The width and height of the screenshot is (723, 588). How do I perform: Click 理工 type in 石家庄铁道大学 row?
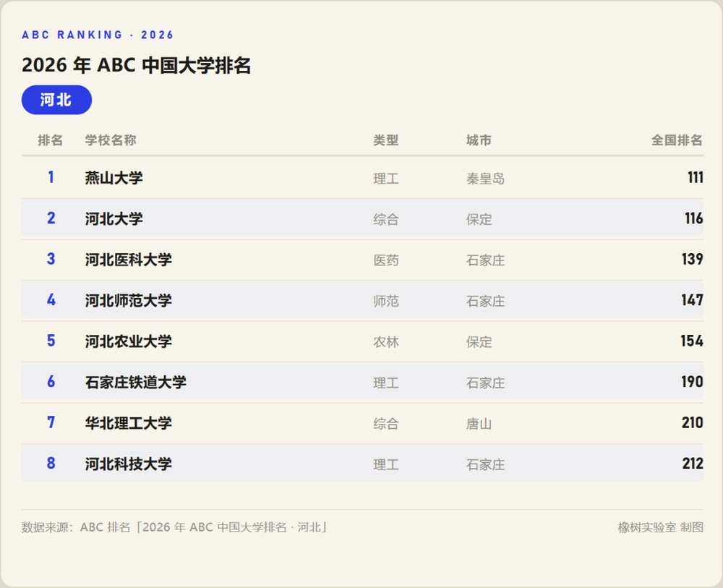click(386, 383)
